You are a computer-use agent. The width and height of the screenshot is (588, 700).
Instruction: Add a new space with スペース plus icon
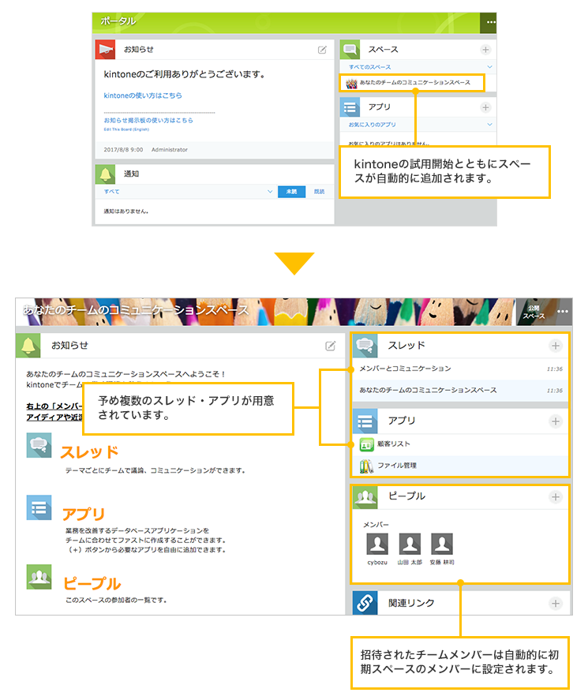tap(485, 50)
